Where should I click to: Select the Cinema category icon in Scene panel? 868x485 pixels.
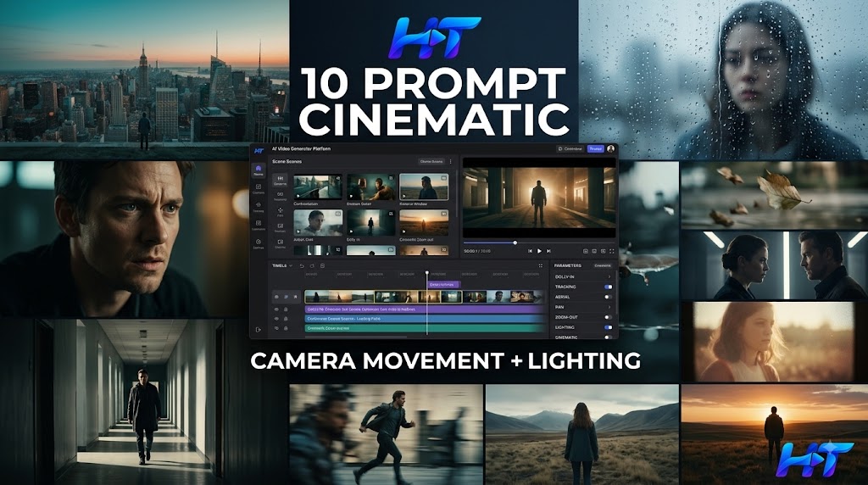pos(280,180)
